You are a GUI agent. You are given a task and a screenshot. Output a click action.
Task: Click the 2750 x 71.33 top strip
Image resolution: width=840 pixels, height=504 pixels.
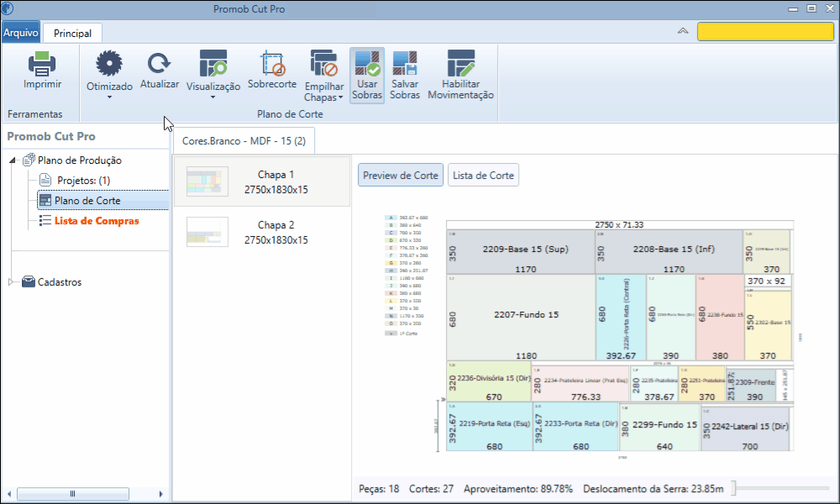(x=619, y=225)
